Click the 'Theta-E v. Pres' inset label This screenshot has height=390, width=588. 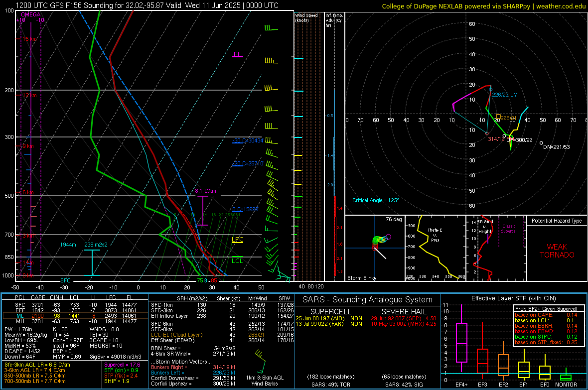[435, 235]
